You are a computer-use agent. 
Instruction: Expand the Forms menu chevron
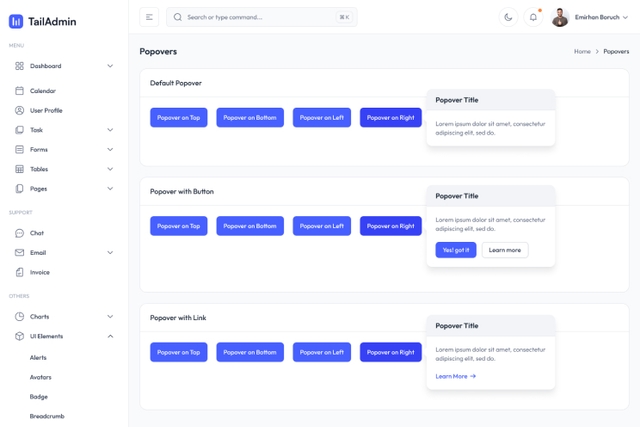(x=110, y=149)
